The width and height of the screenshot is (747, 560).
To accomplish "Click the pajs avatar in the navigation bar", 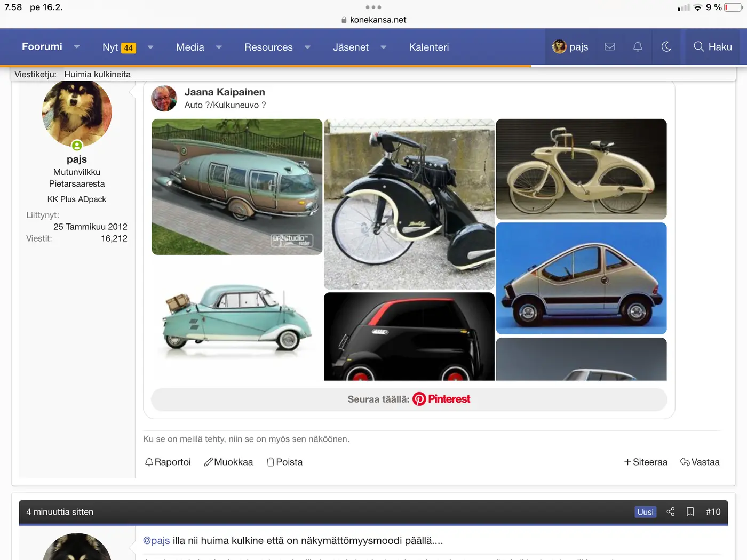I will click(x=559, y=47).
